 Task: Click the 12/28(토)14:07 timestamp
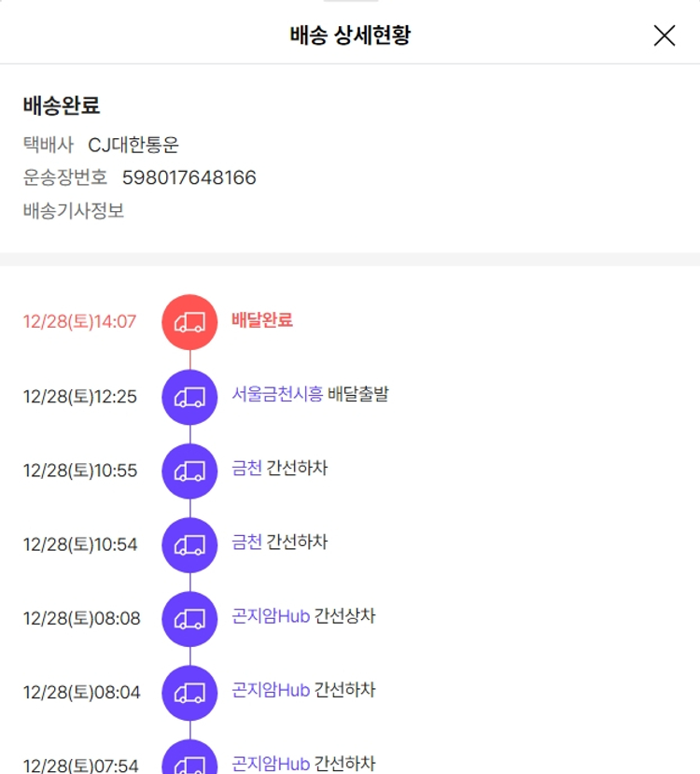tap(79, 322)
